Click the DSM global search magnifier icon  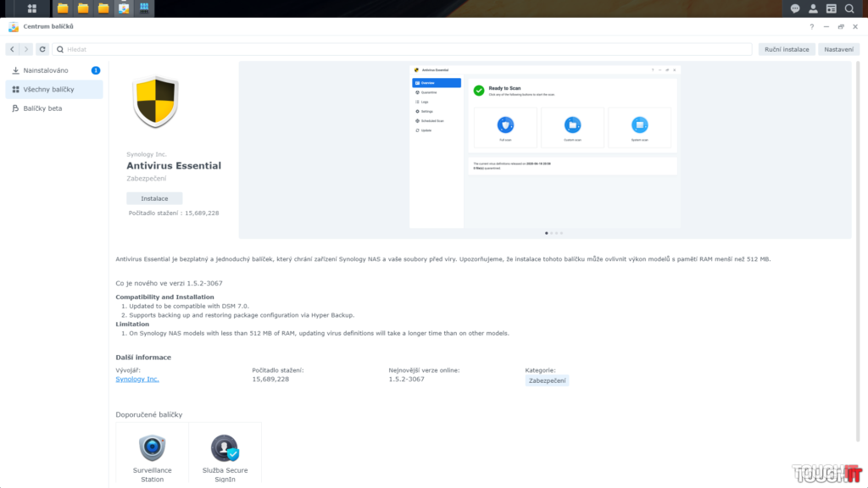pyautogui.click(x=849, y=8)
